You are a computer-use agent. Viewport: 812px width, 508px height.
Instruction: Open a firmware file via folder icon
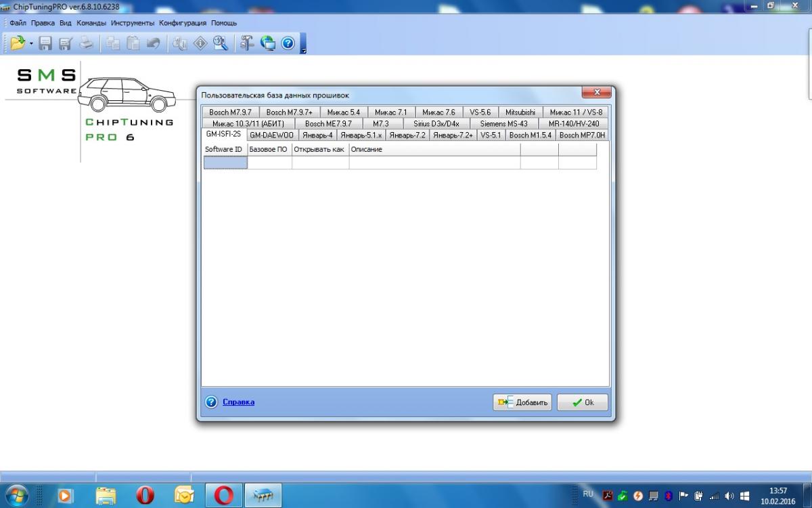pos(18,43)
